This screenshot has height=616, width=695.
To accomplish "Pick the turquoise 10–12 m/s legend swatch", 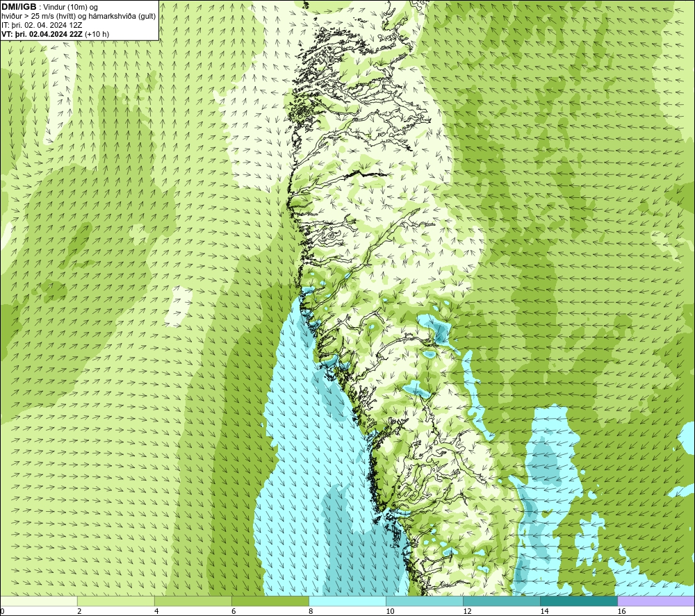I will point(424,601).
